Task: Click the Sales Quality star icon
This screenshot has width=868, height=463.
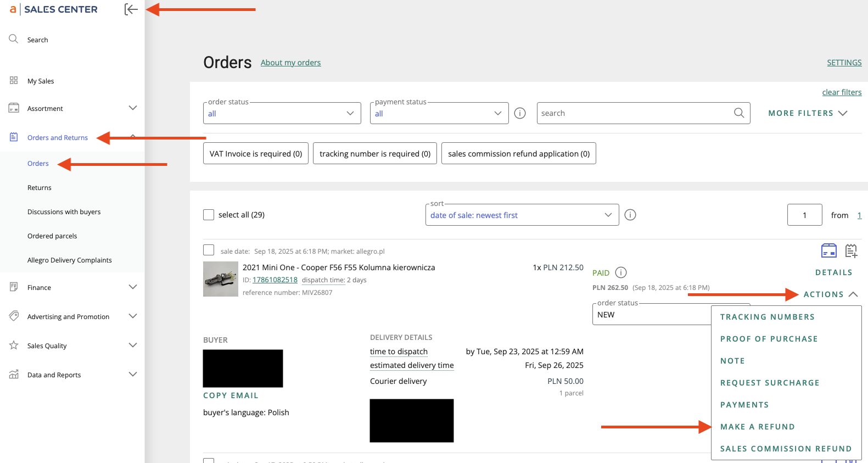Action: (x=14, y=345)
